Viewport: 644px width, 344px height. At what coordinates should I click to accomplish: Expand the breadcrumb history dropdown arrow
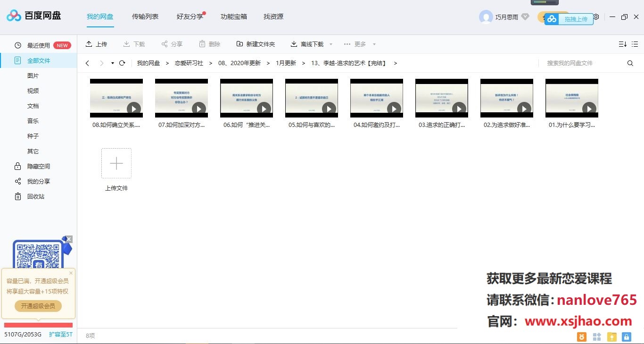[112, 62]
